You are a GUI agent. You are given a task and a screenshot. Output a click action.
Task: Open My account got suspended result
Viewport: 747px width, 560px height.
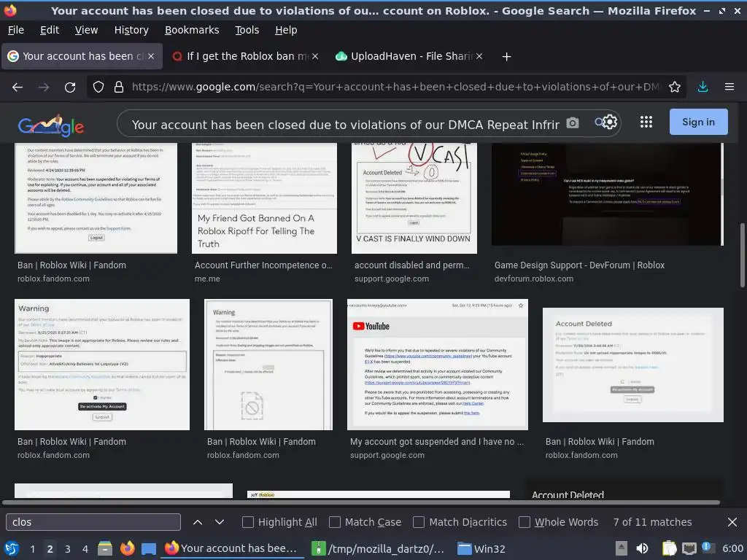437,442
